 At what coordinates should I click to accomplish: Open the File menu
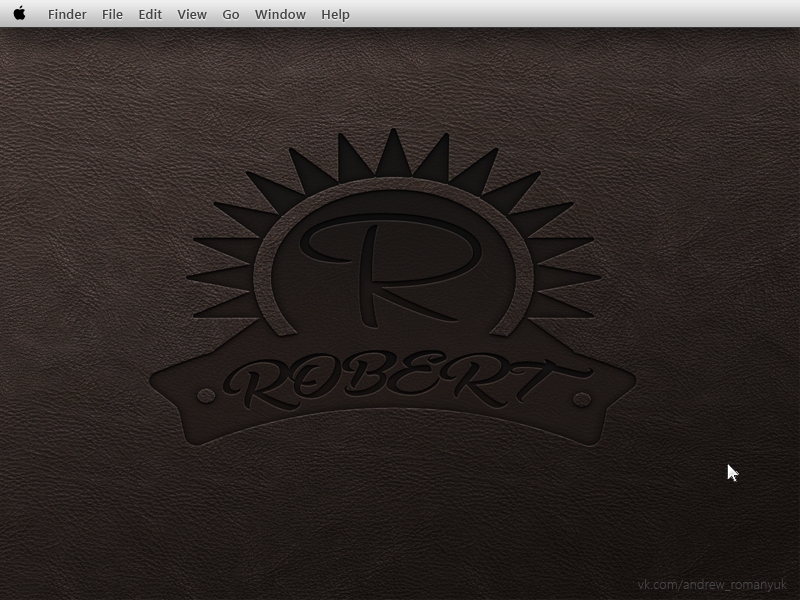pyautogui.click(x=112, y=14)
